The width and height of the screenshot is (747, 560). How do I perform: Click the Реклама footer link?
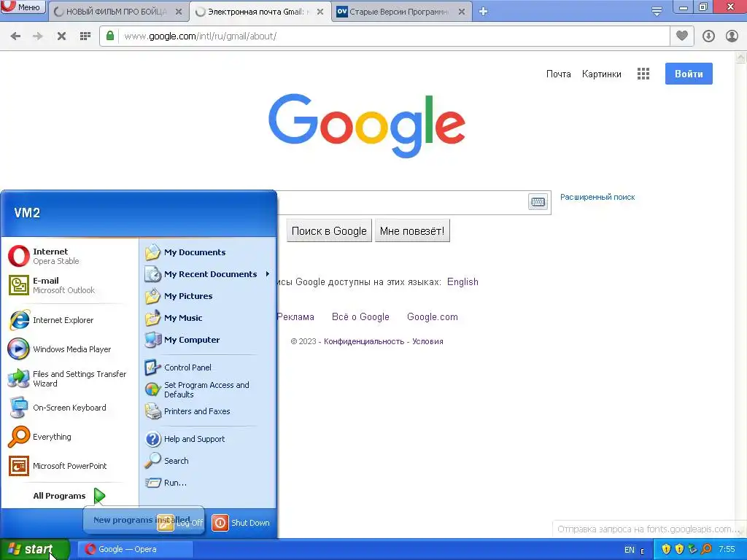click(x=295, y=317)
